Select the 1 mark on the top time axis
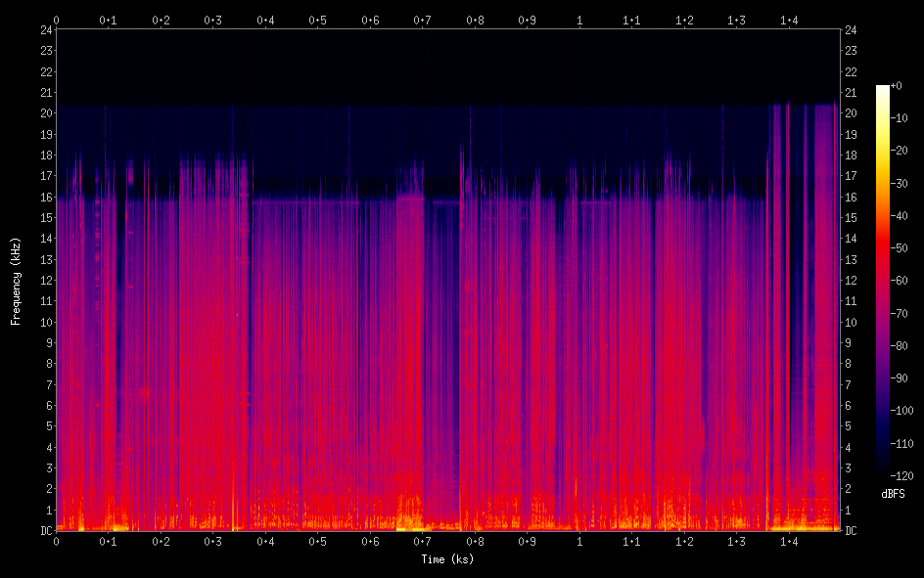The width and height of the screenshot is (924, 578). click(579, 20)
